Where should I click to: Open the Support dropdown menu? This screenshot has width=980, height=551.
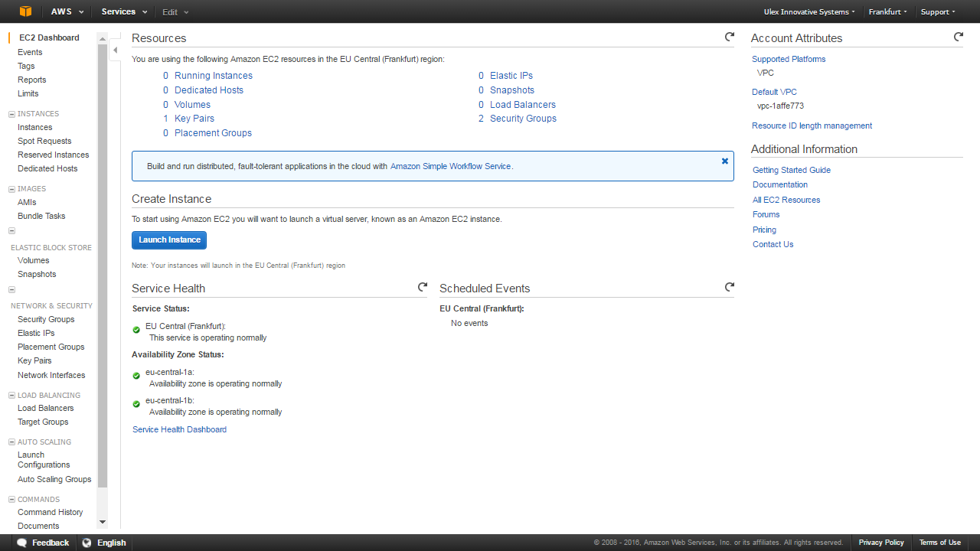pos(938,11)
